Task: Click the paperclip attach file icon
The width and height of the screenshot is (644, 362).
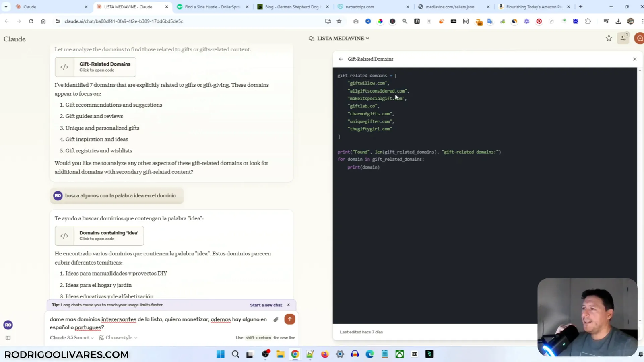Action: 276,319
